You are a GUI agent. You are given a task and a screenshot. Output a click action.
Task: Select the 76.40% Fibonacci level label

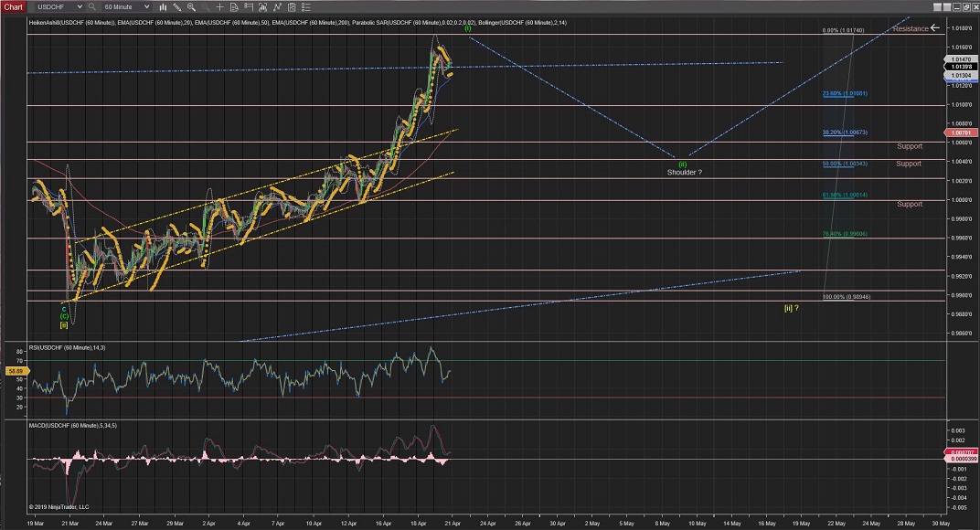[845, 234]
